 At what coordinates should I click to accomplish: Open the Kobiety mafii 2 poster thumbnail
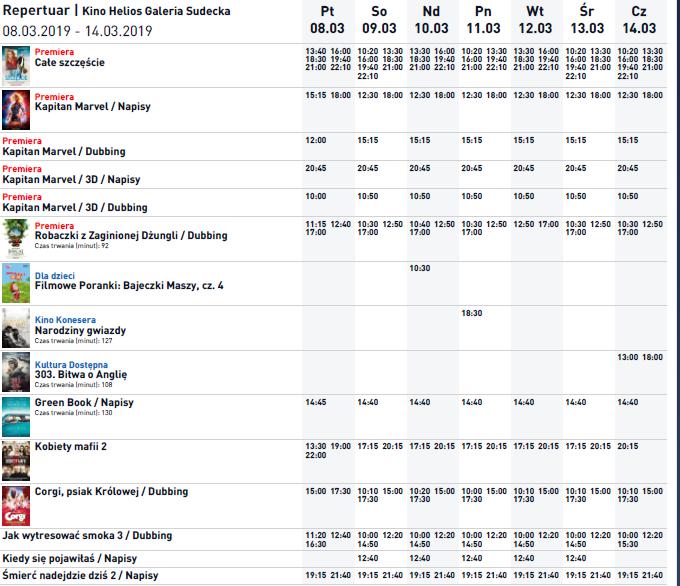coord(16,461)
